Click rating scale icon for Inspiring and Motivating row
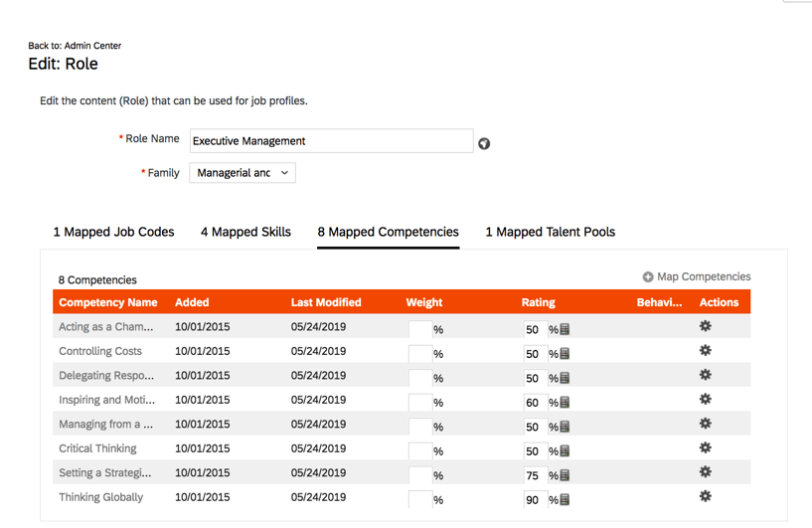The image size is (812, 528). tap(565, 403)
